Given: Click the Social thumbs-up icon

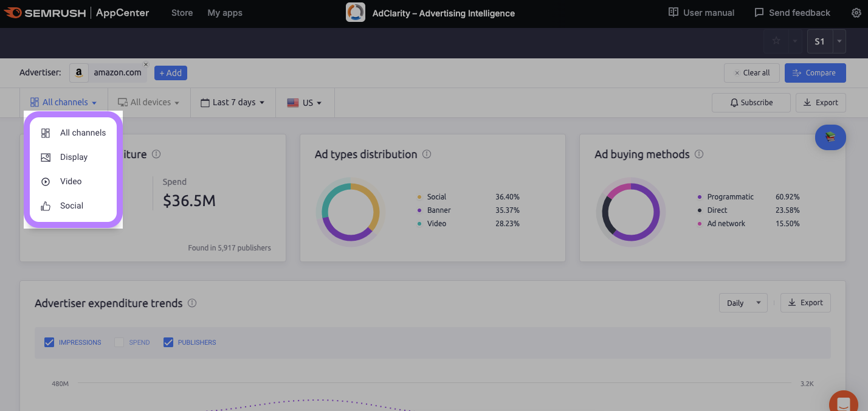Looking at the screenshot, I should [x=46, y=206].
